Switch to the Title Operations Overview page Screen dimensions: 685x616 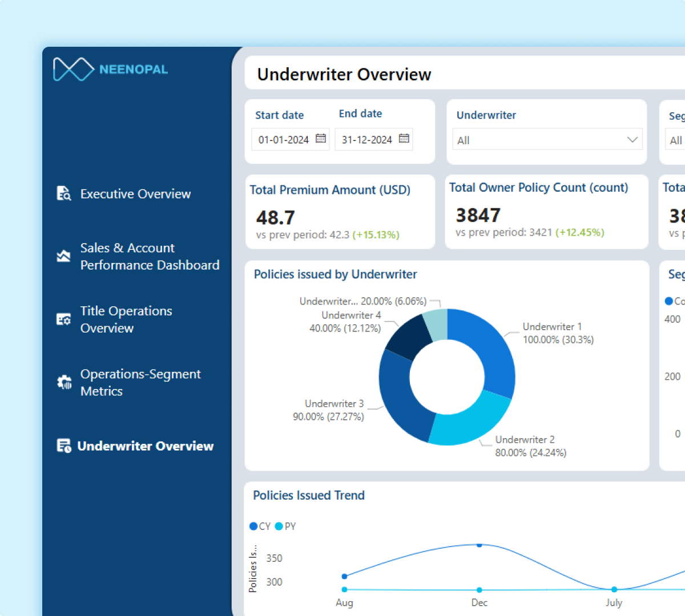[x=126, y=319]
